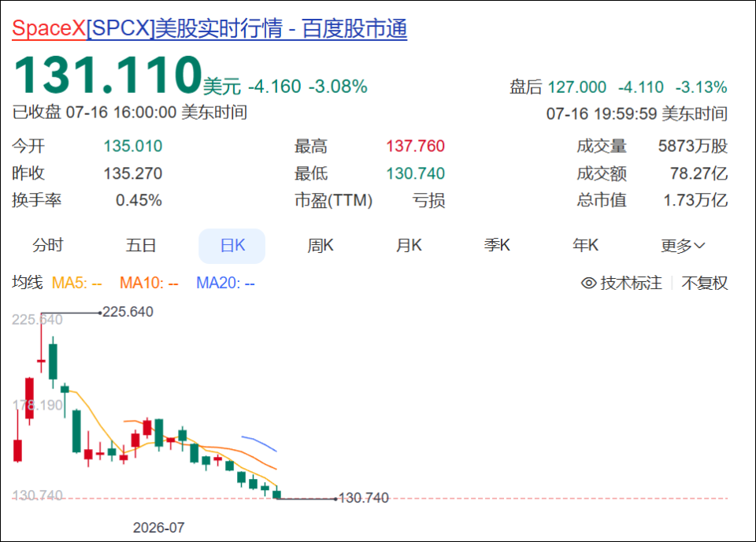Click the 225.640 high marker label on chart
This screenshot has width=756, height=542.
[128, 312]
